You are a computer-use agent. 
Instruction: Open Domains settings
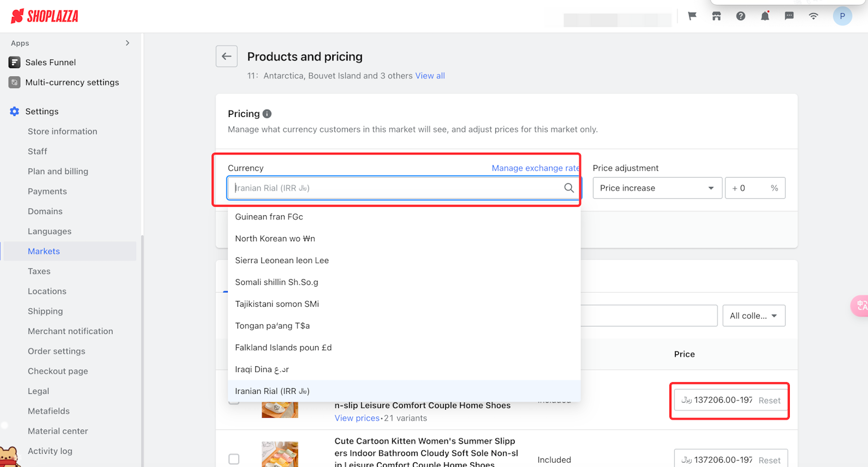(45, 211)
